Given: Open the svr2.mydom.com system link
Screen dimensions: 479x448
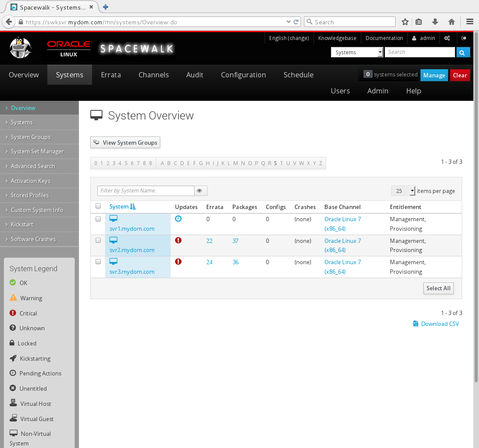Looking at the screenshot, I should (132, 250).
